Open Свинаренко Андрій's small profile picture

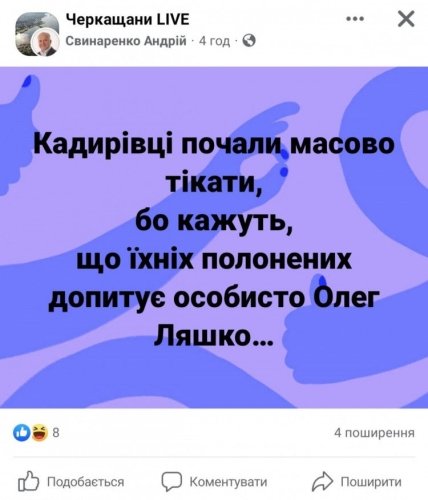pos(46,44)
